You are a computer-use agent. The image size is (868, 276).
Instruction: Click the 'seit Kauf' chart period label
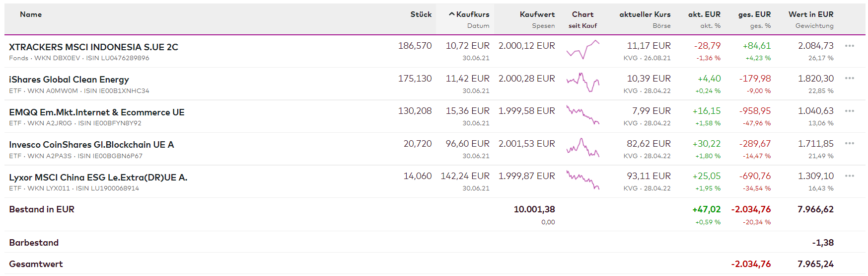point(582,26)
